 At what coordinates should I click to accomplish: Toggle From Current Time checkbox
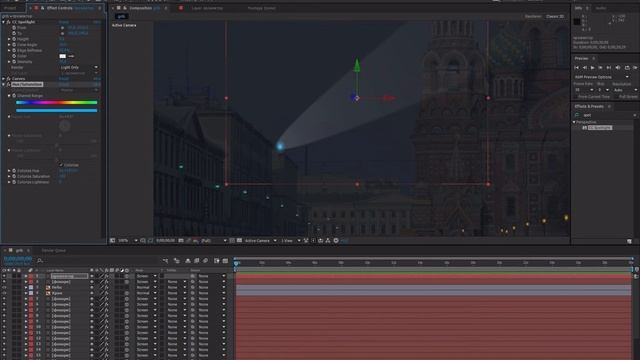click(x=576, y=97)
